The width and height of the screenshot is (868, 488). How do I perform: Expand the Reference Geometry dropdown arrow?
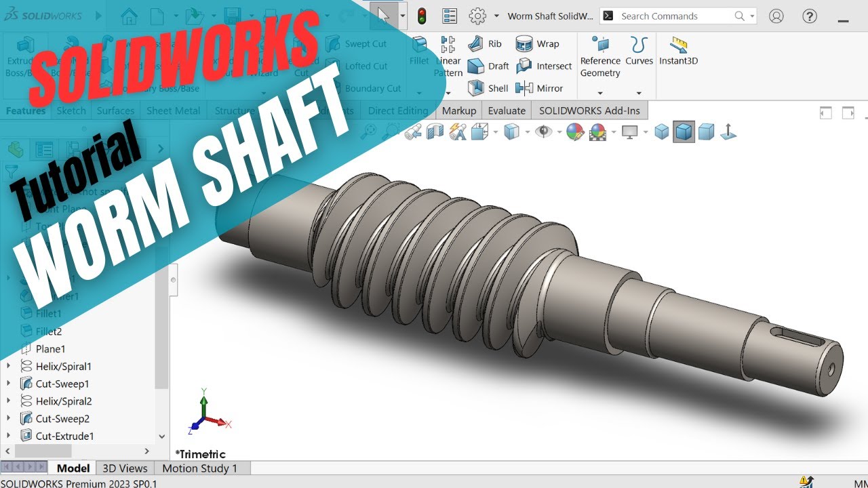point(600,94)
